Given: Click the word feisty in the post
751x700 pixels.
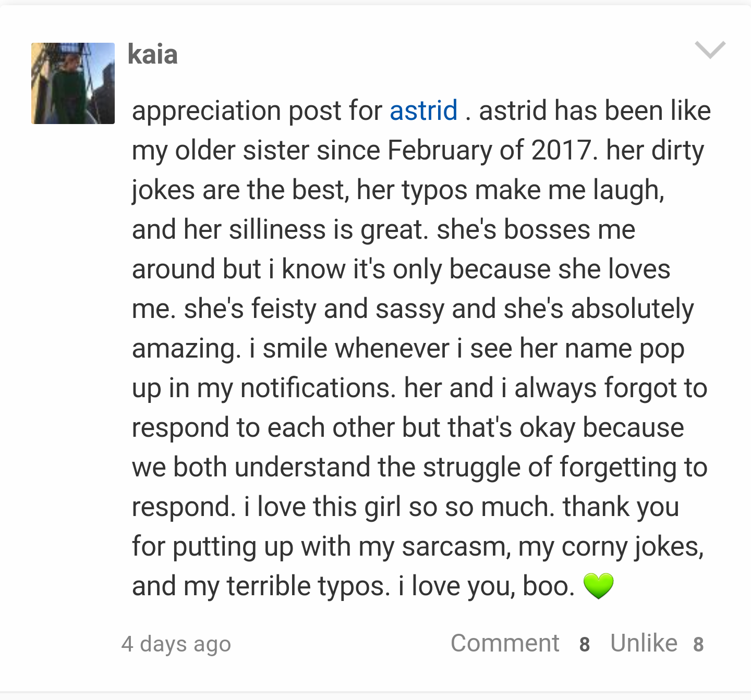Looking at the screenshot, I should [284, 309].
